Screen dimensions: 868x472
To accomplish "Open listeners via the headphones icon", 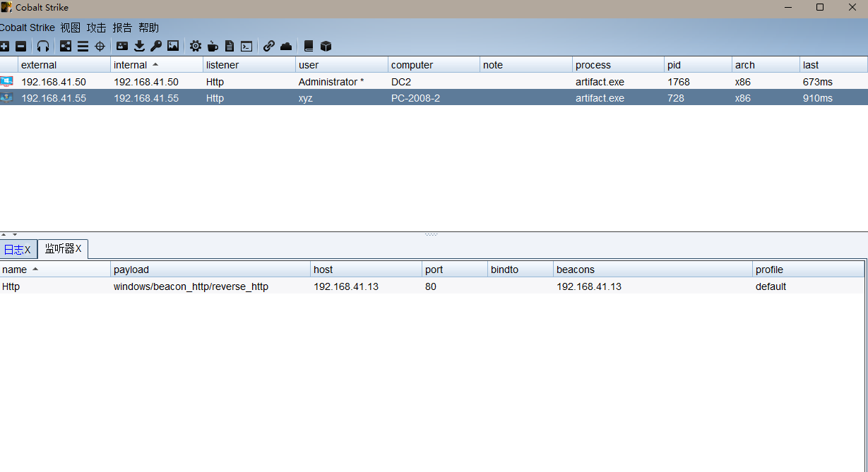I will [43, 46].
